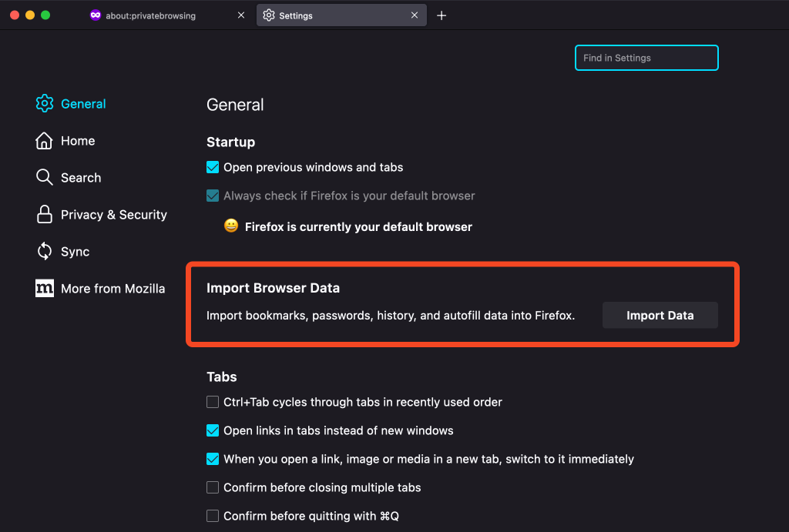Uncheck Open previous windows and tabs

213,167
